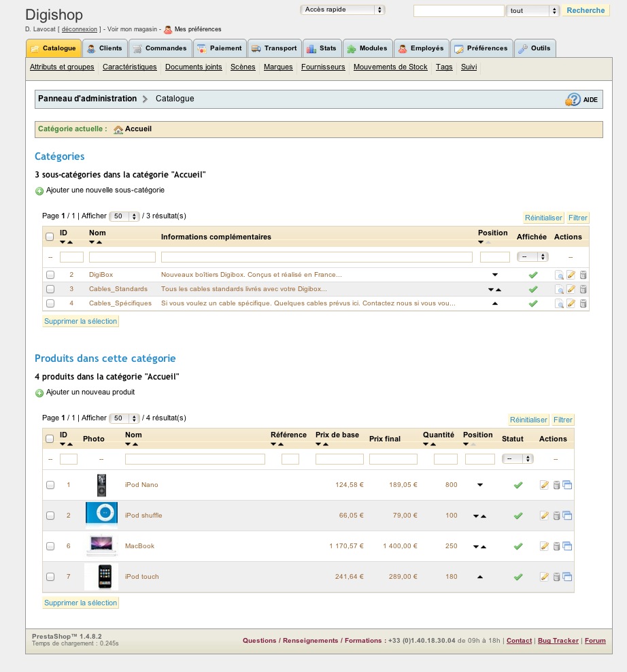The height and width of the screenshot is (672, 627).
Task: Delete iPod touch with trash icon
Action: [x=556, y=577]
